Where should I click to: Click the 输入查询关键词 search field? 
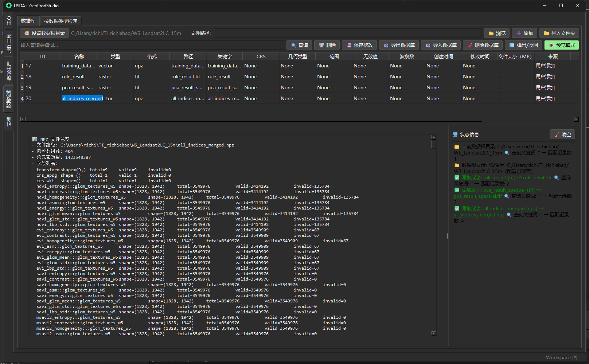pos(151,45)
